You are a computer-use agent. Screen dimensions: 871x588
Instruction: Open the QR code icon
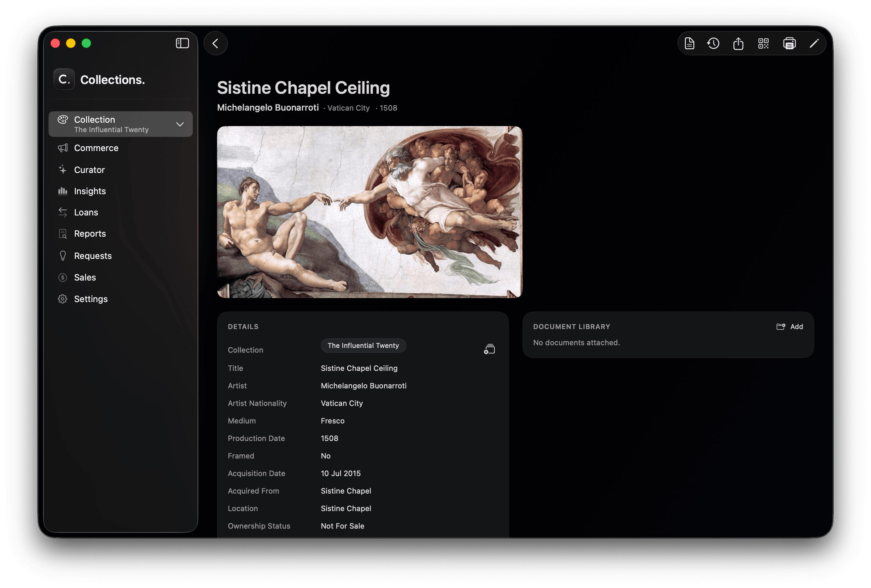[764, 44]
